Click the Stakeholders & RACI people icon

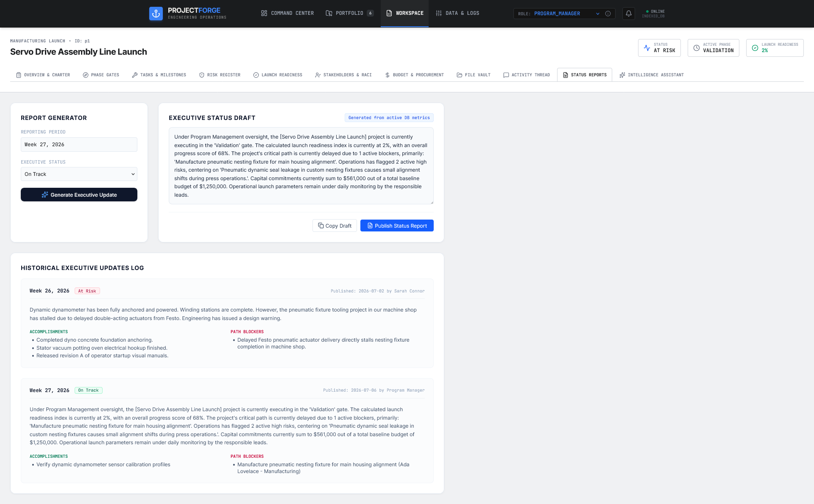coord(318,75)
